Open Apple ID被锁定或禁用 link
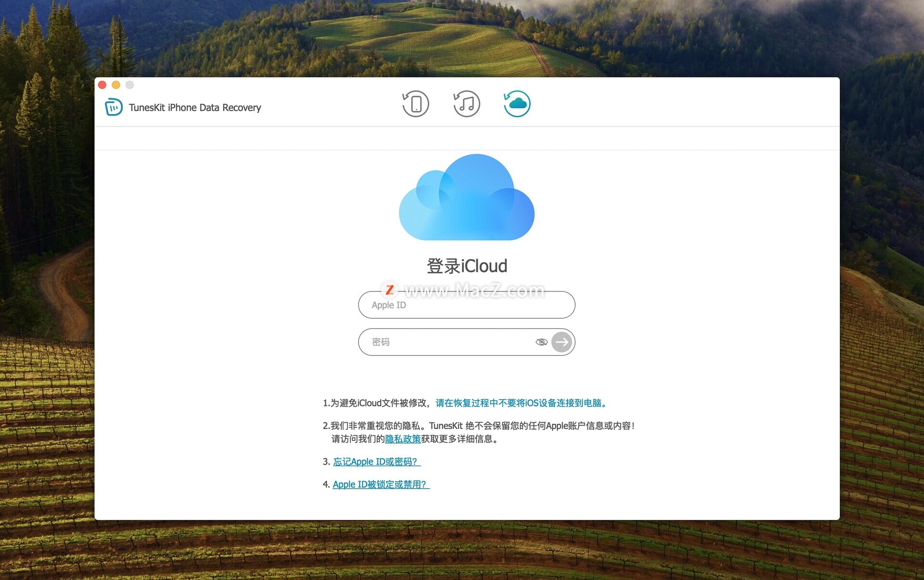 (381, 484)
